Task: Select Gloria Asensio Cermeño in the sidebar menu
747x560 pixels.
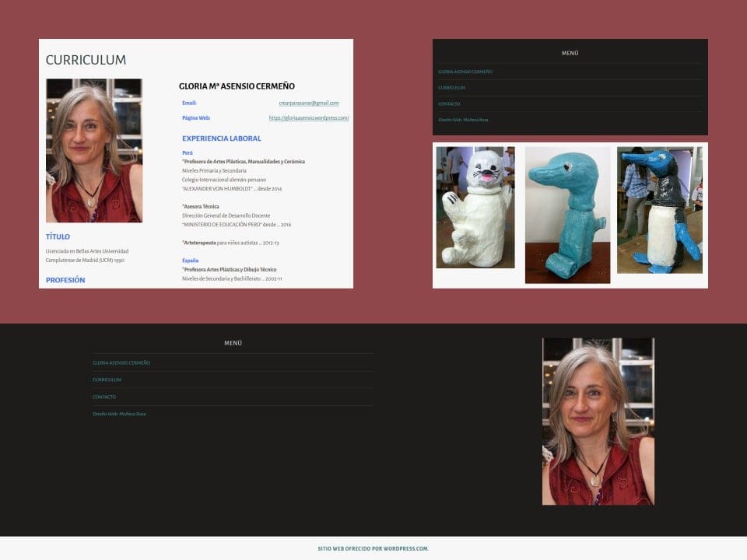Action: point(465,72)
